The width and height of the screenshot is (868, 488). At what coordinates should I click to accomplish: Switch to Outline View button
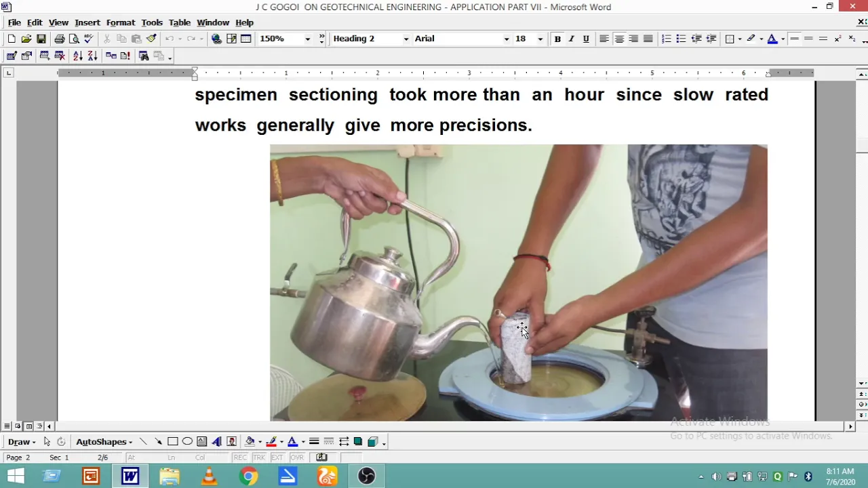[39, 426]
